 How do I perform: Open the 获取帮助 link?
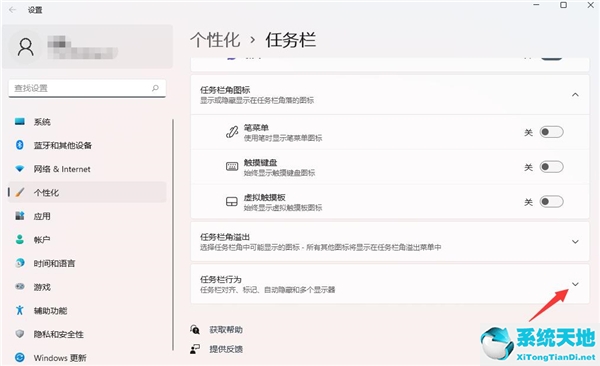(x=226, y=330)
